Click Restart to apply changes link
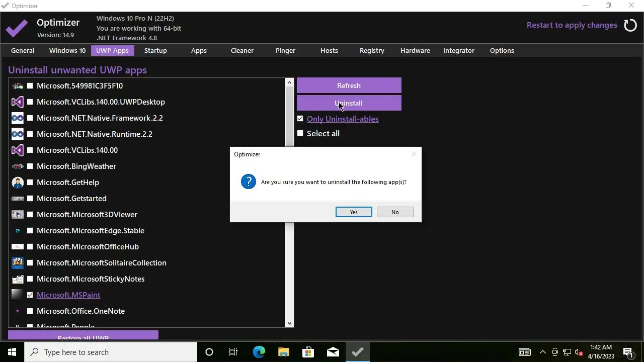 572,25
